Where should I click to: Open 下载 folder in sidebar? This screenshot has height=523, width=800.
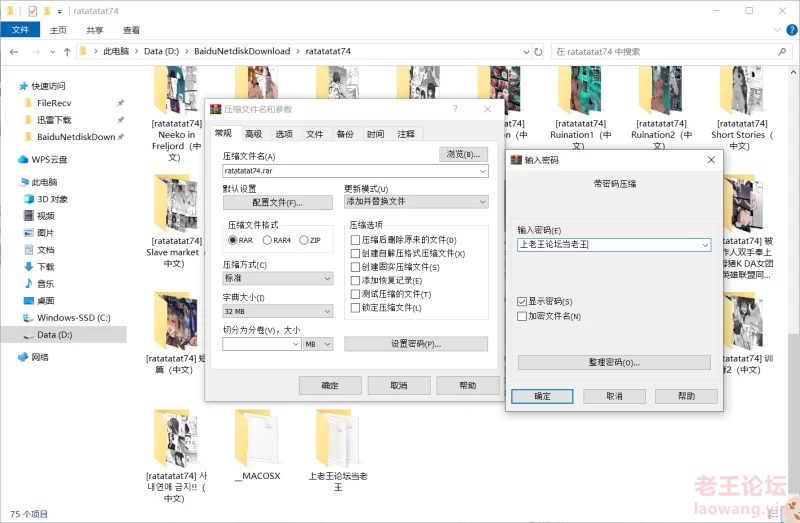tap(45, 266)
